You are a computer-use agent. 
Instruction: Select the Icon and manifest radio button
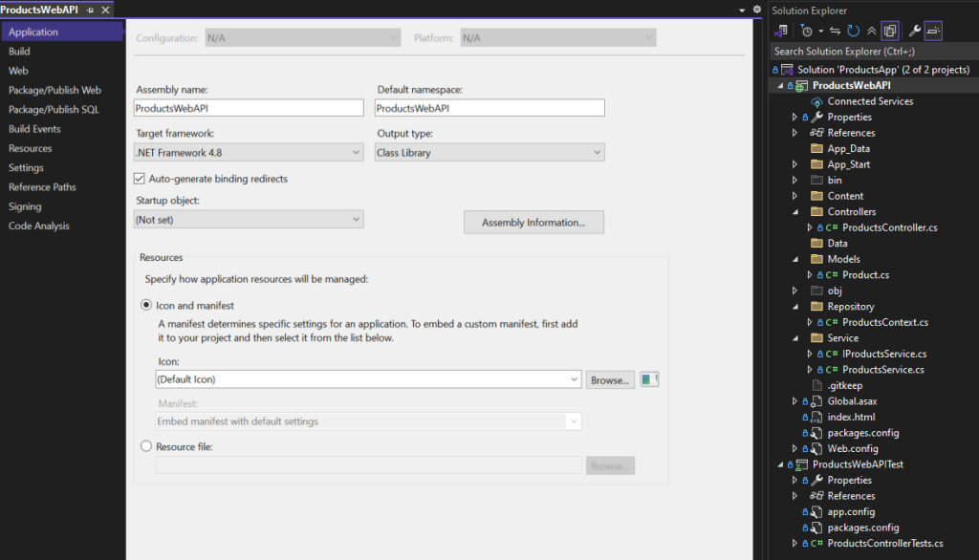tap(145, 305)
